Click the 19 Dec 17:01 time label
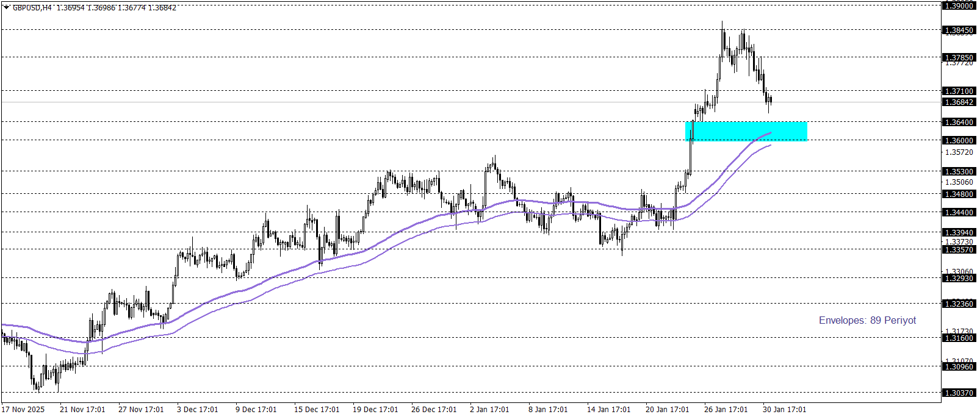The width and height of the screenshot is (980, 417). point(375,409)
